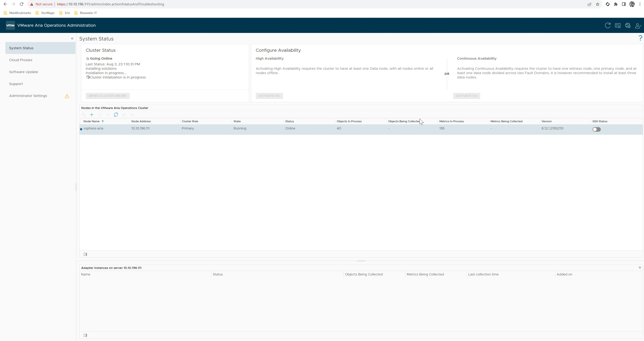Sort by State column header
This screenshot has width=644, height=341.
[x=237, y=121]
